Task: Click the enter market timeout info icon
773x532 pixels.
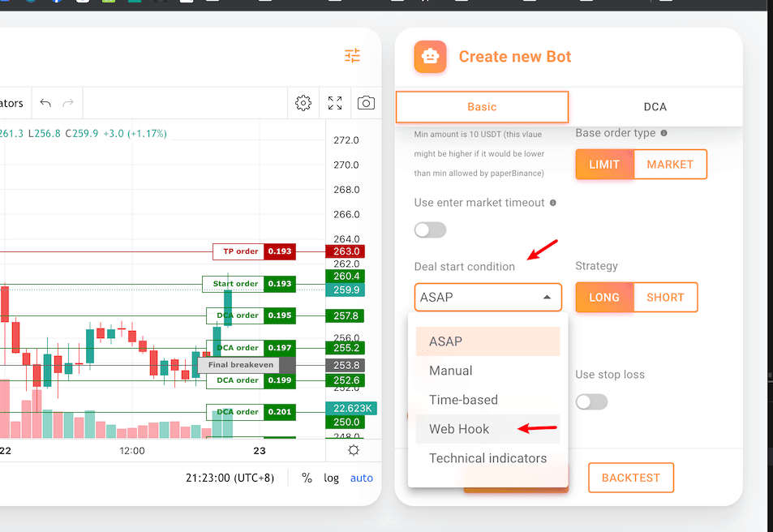Action: 553,203
